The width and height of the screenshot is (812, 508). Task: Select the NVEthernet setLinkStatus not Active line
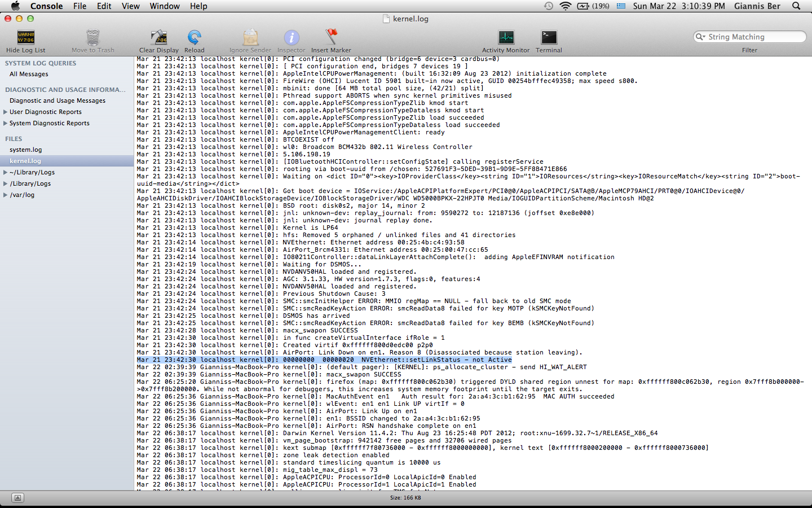[x=324, y=360]
